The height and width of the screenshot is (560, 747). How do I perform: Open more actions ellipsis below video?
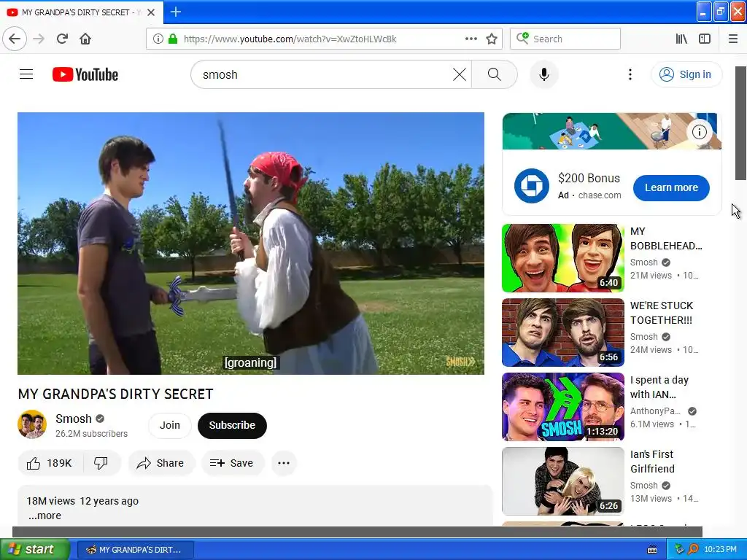(x=284, y=463)
